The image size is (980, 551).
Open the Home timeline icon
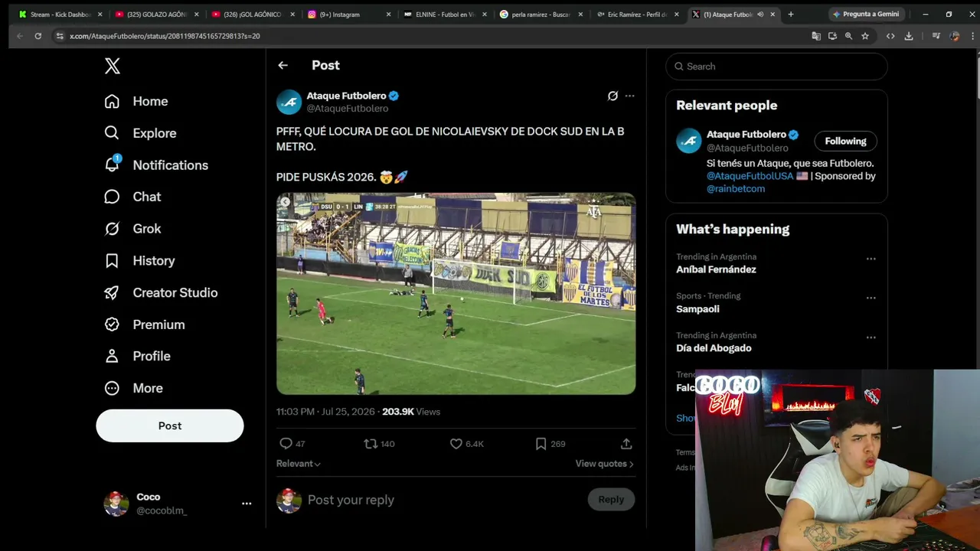(112, 101)
